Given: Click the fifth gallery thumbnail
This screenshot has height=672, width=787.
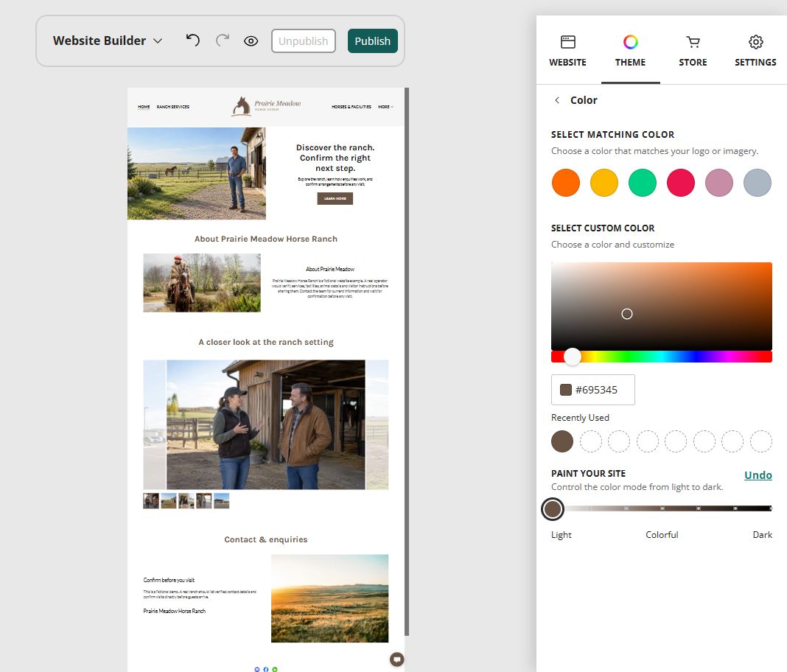Looking at the screenshot, I should (x=221, y=501).
